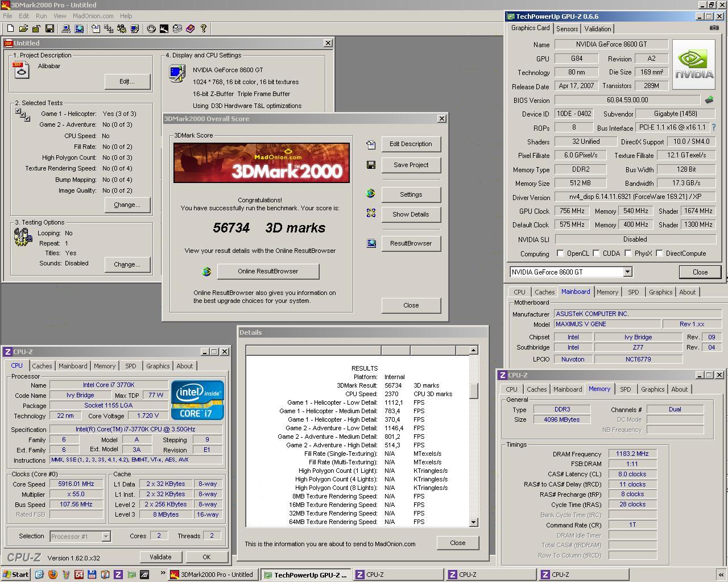Click the Open project folder icon
The height and width of the screenshot is (582, 728).
[23, 28]
